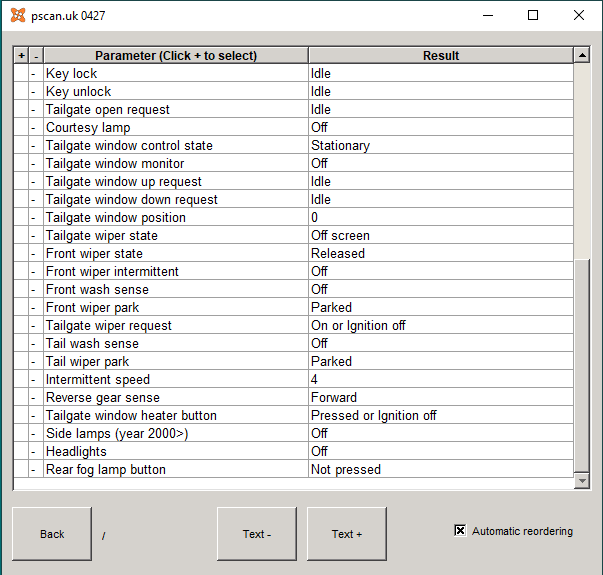
Task: Click the minus column header
Action: tap(36, 55)
